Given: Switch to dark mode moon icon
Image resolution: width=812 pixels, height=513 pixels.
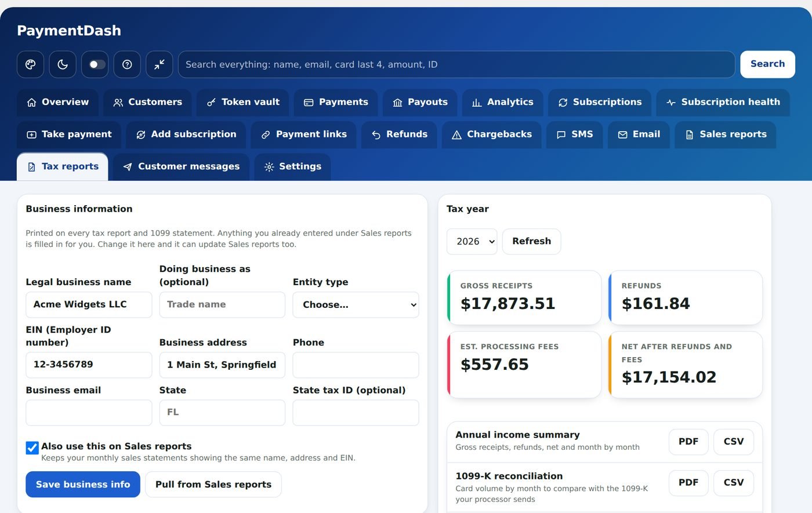Looking at the screenshot, I should (63, 64).
